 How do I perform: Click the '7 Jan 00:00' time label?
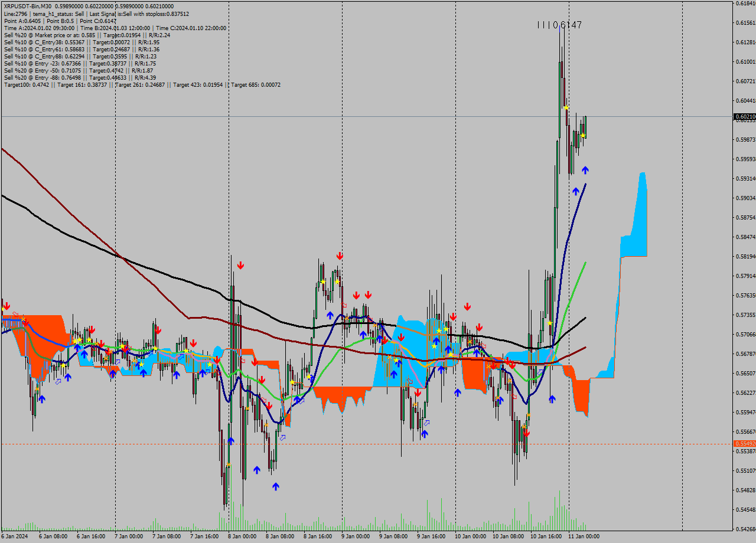[128, 537]
